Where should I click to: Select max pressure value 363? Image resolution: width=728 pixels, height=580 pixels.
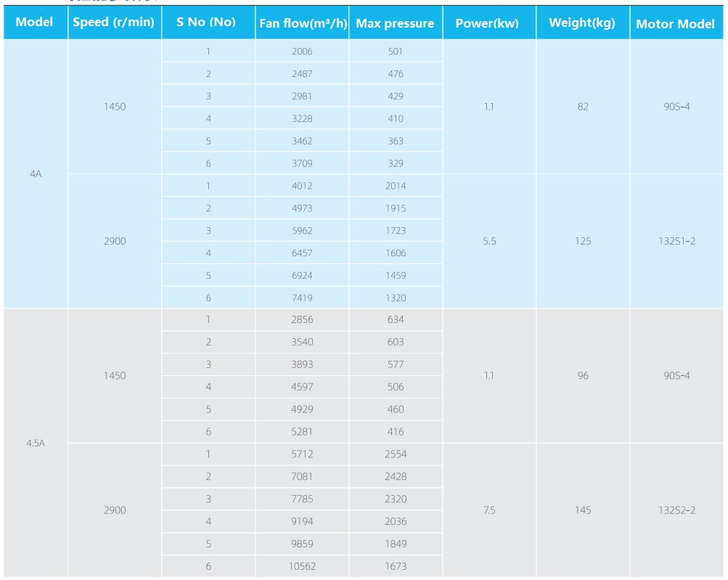click(396, 141)
